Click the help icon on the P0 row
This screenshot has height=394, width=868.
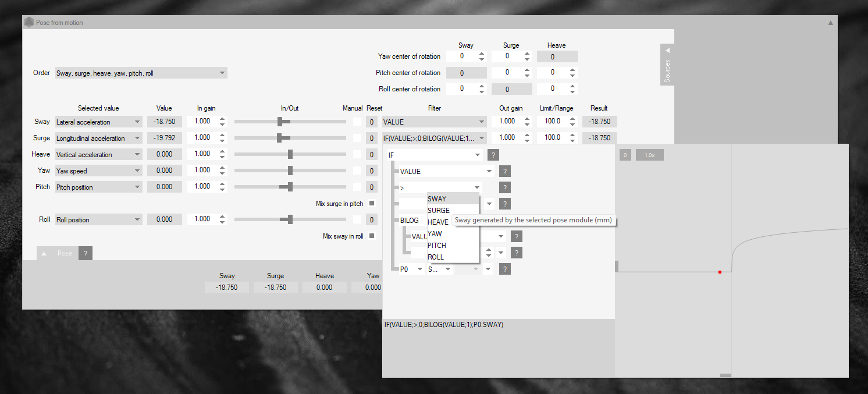click(505, 269)
